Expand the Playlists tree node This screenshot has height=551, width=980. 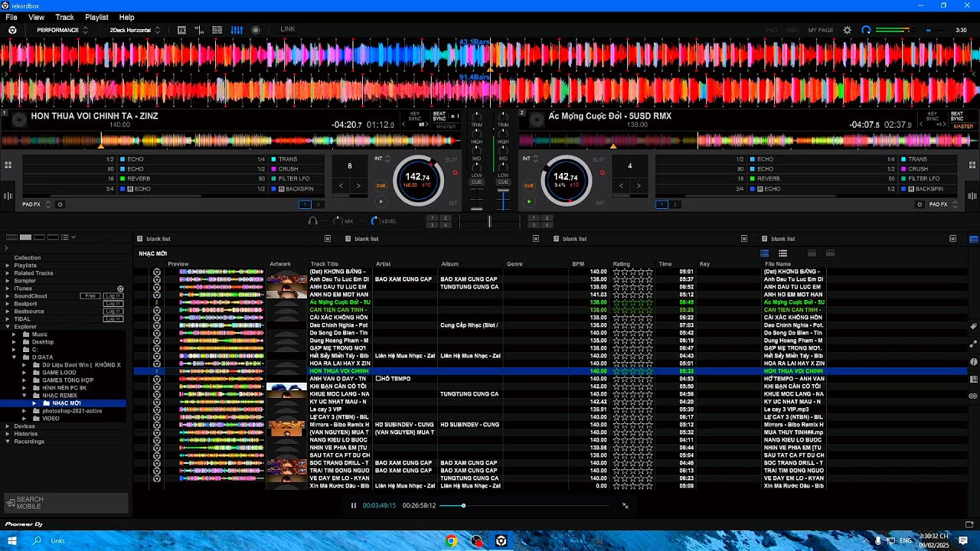pyautogui.click(x=8, y=266)
